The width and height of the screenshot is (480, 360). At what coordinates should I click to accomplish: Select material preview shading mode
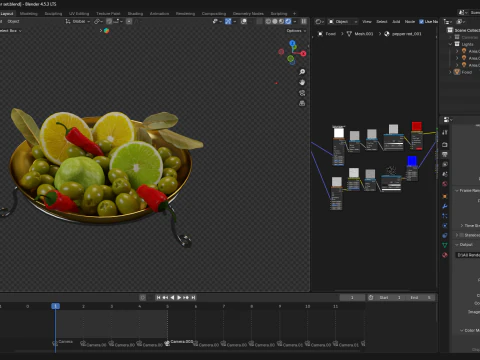[281, 21]
